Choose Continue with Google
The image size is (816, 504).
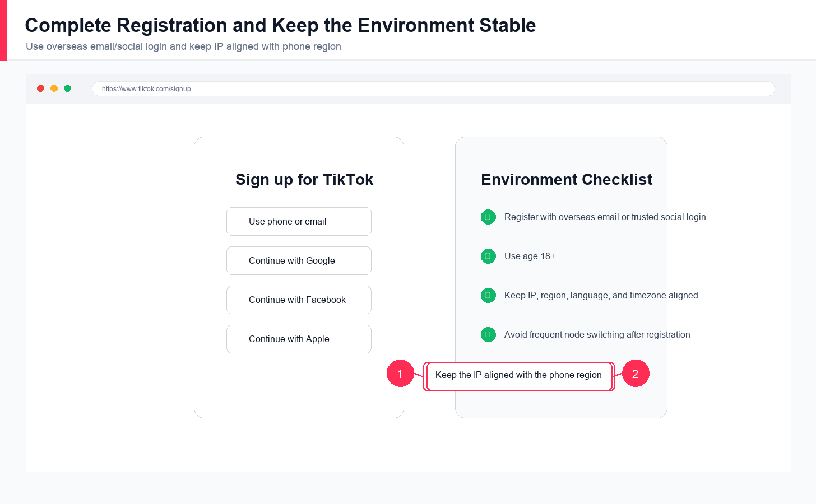299,260
